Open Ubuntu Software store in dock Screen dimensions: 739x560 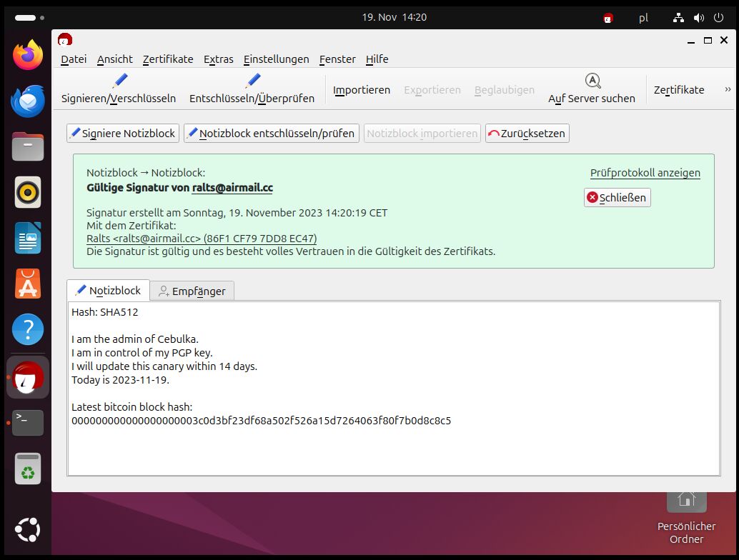(28, 284)
